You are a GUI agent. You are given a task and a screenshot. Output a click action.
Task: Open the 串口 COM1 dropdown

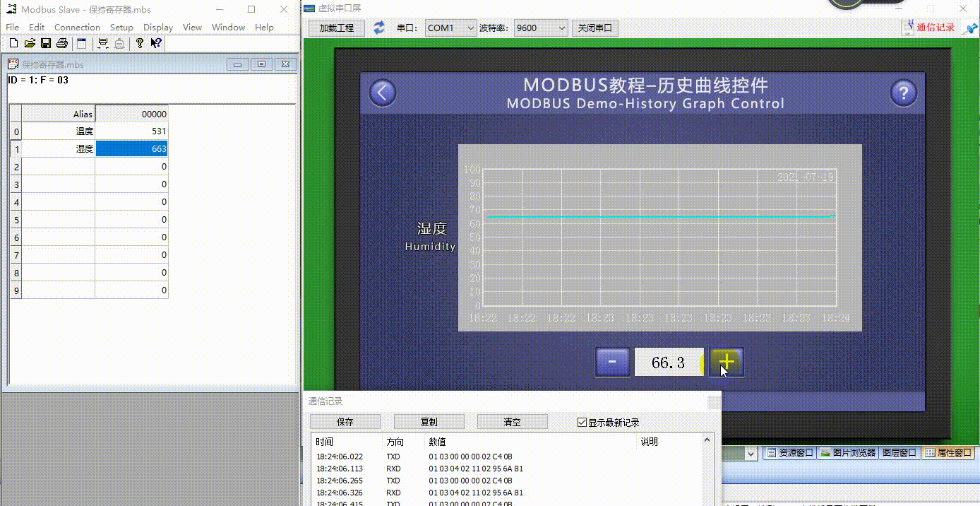coord(451,28)
